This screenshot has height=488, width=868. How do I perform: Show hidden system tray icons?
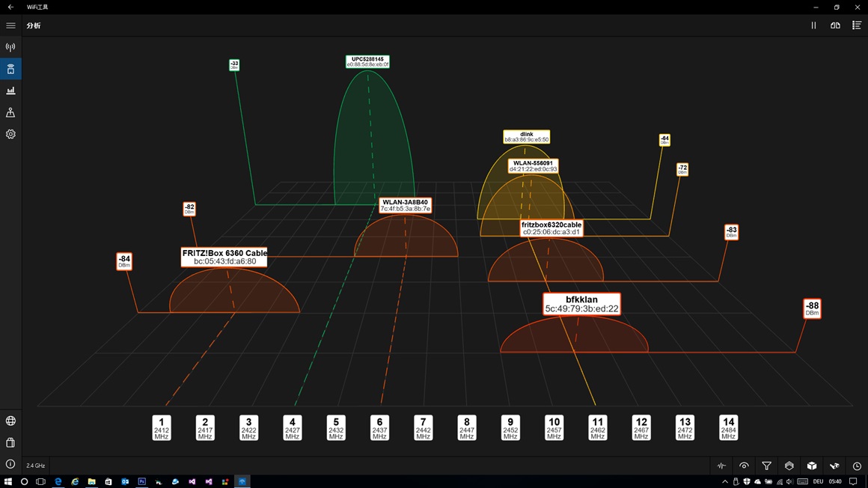click(x=724, y=481)
